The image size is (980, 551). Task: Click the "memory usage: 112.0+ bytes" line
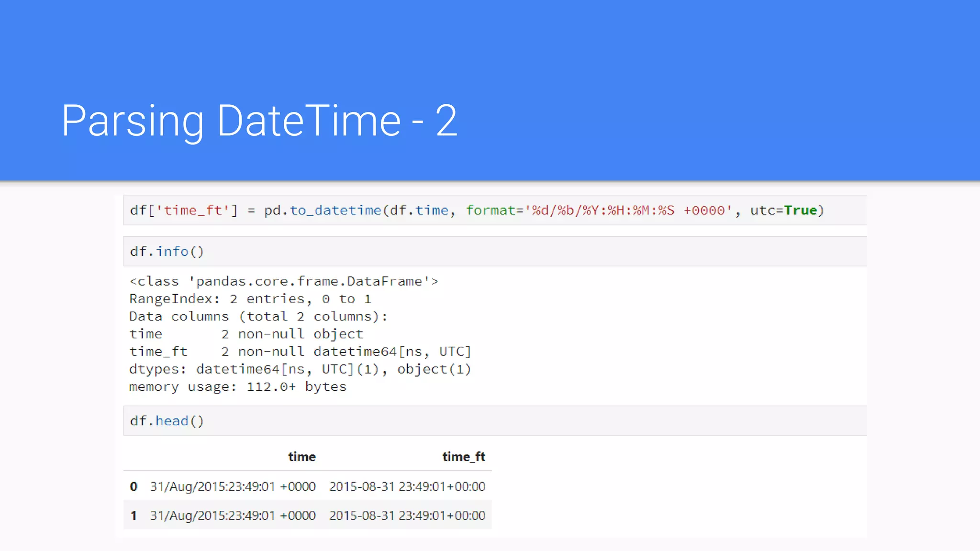tap(238, 387)
